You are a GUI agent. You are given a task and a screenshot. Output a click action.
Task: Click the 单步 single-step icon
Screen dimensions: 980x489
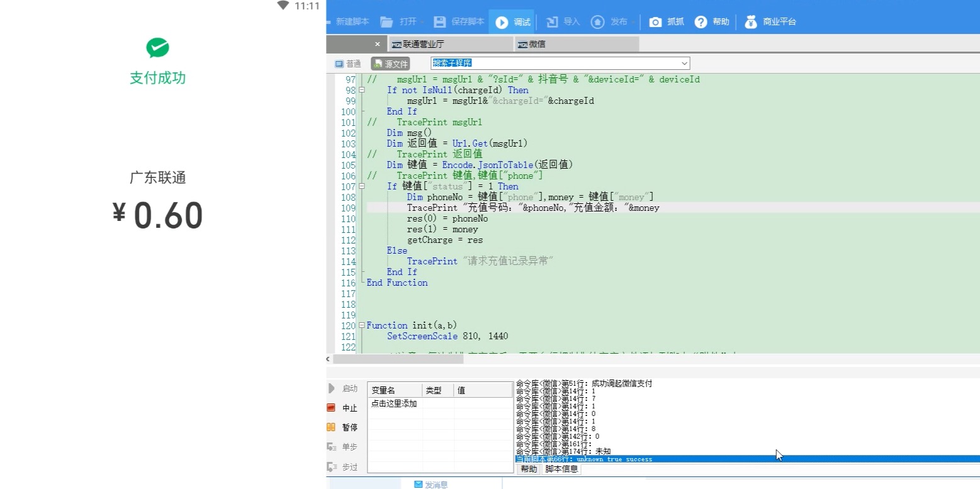coord(331,447)
